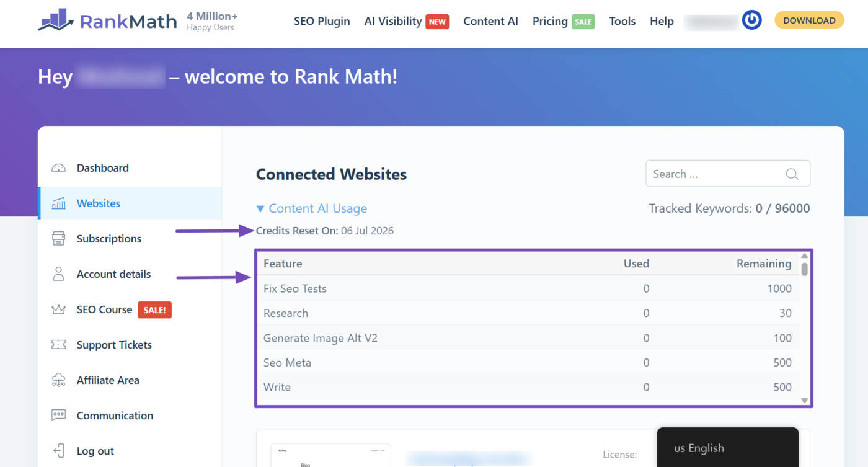Click the search magnifier icon

click(792, 174)
